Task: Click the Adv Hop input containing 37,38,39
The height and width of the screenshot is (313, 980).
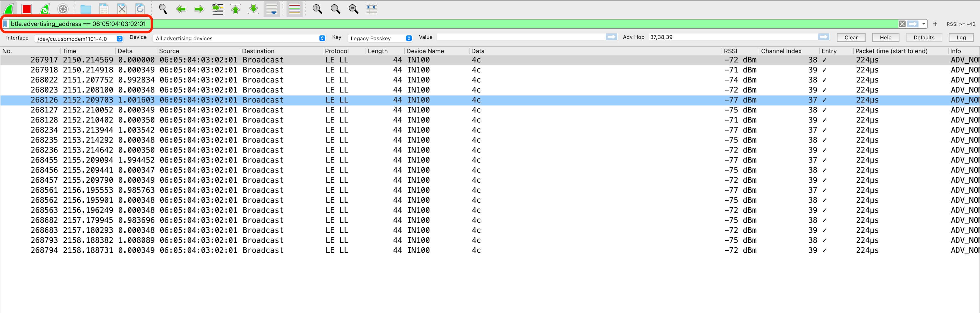Action: click(734, 37)
